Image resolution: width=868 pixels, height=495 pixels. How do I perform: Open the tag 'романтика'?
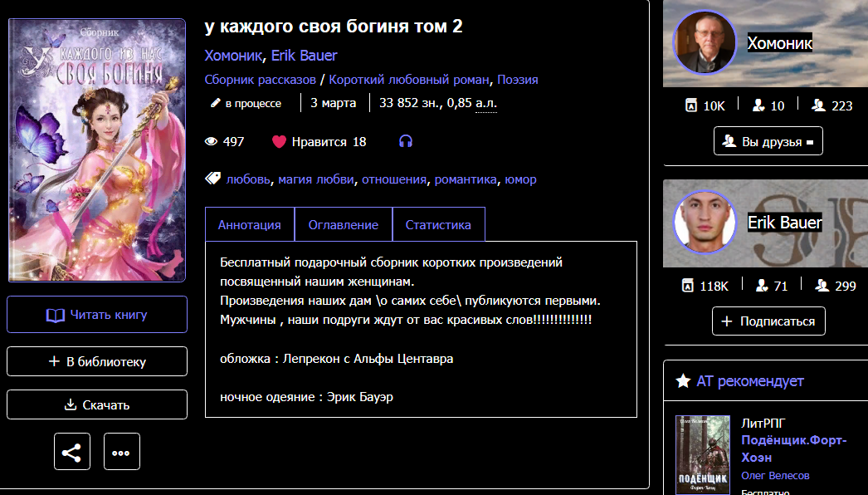pyautogui.click(x=466, y=179)
